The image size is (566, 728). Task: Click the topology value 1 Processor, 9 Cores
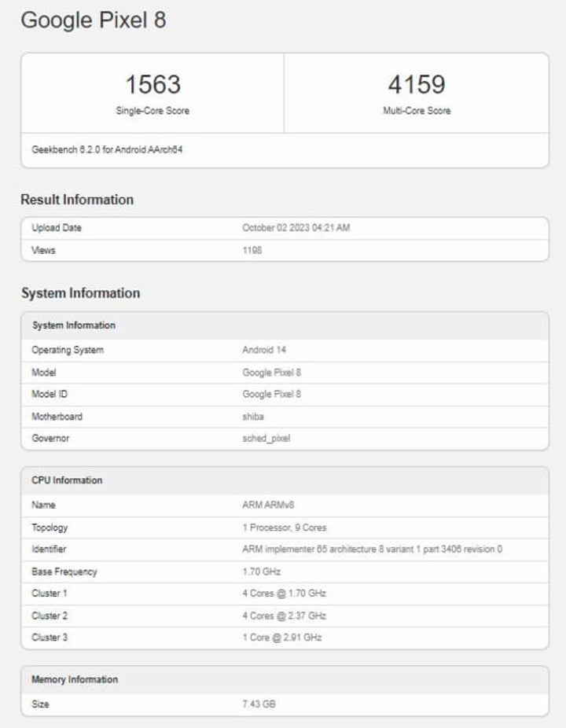pyautogui.click(x=284, y=527)
